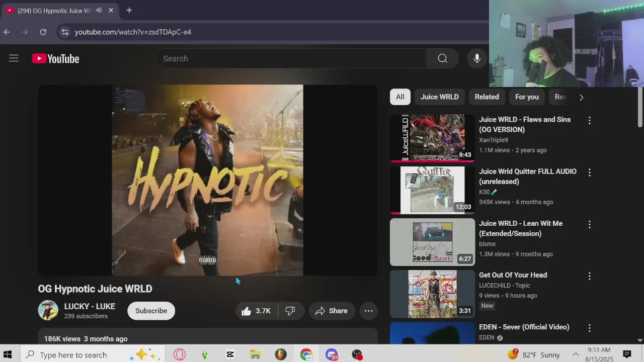Click the magnifier search button
Image resolution: width=644 pixels, height=362 pixels.
click(x=442, y=58)
